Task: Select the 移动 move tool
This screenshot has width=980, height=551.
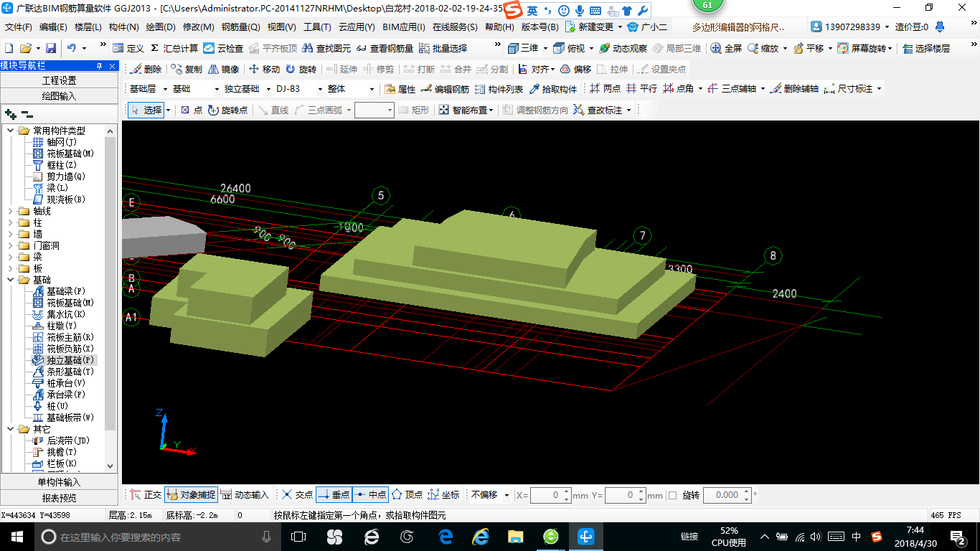Action: coord(264,69)
